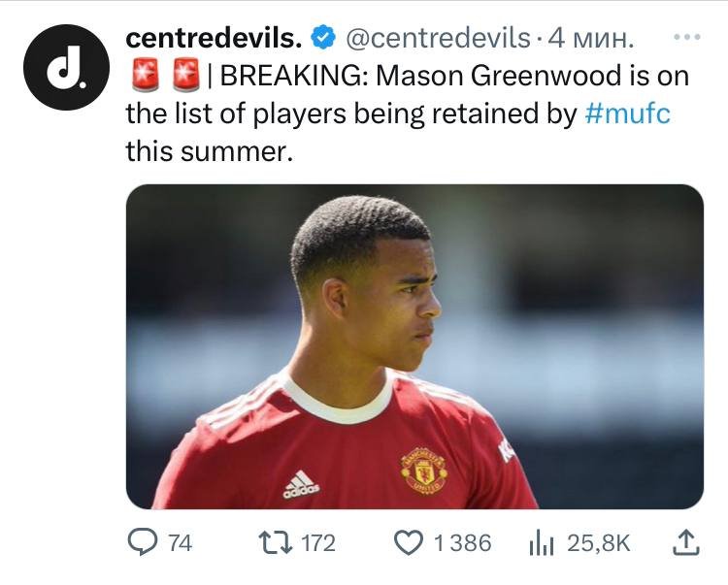Click the views count 25,8K
Image resolution: width=728 pixels, height=585 pixels.
[x=598, y=543]
